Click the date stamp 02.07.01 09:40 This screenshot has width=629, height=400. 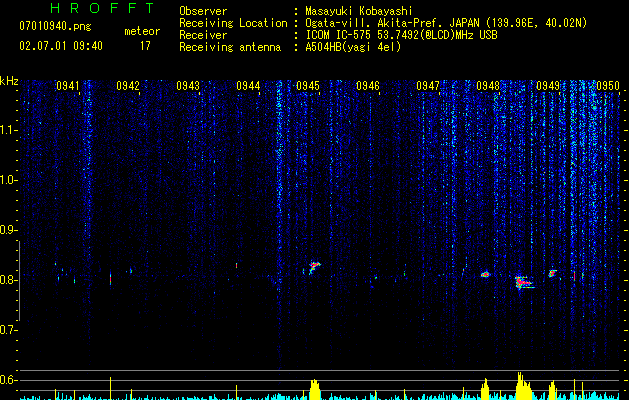point(61,46)
